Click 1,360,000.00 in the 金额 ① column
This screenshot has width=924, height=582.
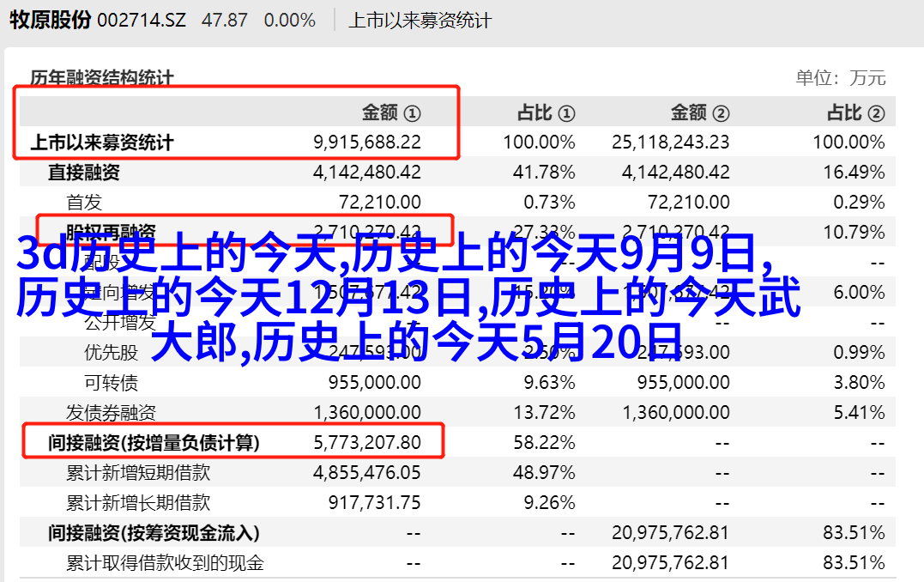coord(367,413)
